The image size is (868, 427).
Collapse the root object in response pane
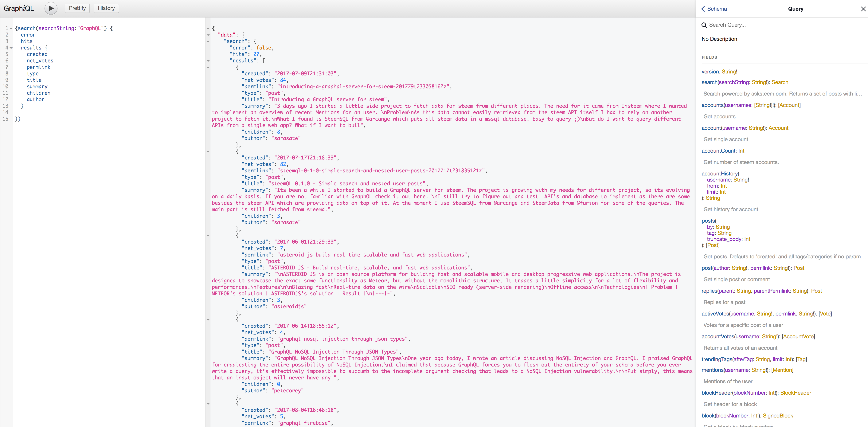coord(208,29)
